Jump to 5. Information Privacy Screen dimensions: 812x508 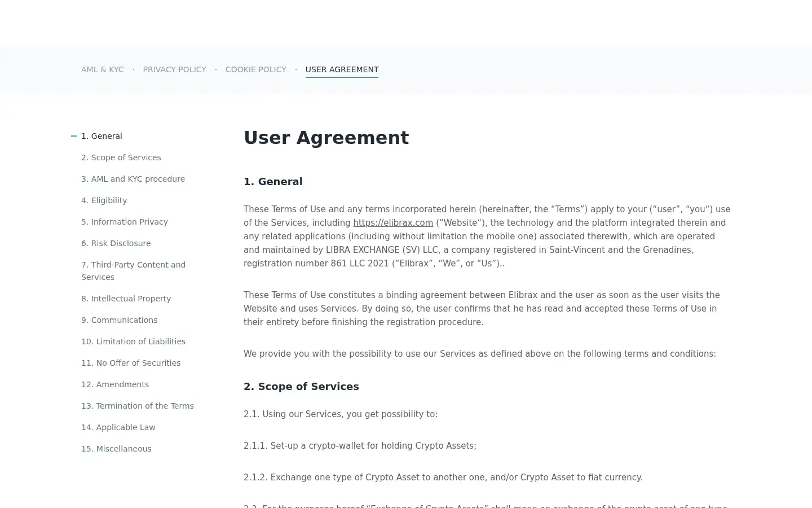click(x=125, y=222)
